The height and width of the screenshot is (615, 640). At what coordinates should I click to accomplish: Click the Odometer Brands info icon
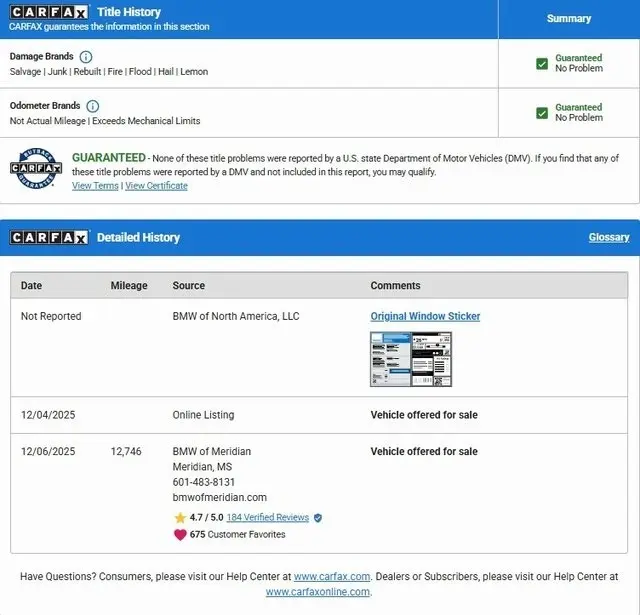[x=93, y=106]
